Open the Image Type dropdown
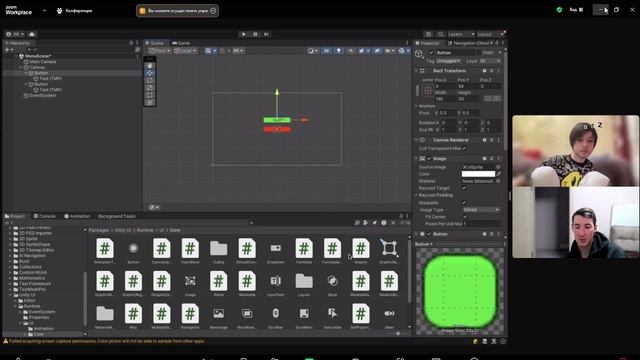This screenshot has height=360, width=640. 481,210
